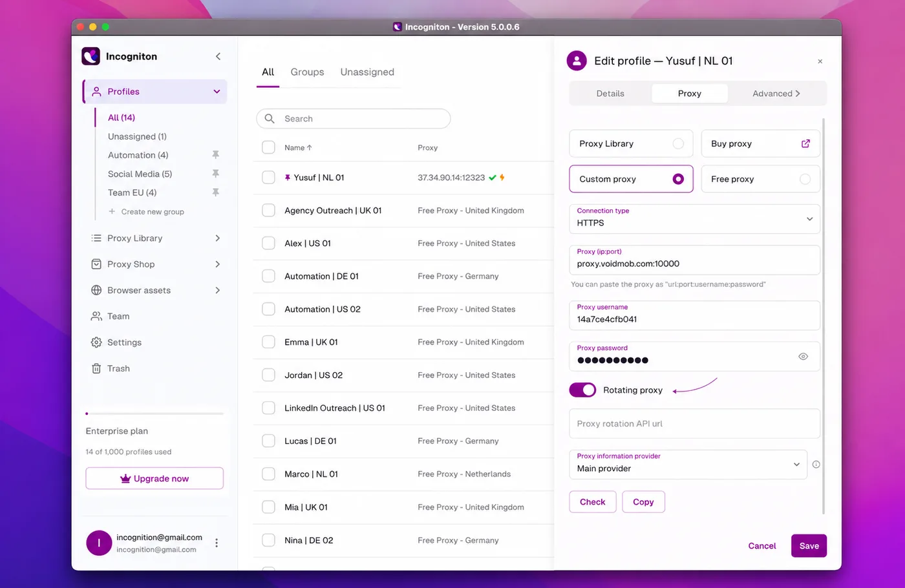Click the LinkedIn Outreach | US 01 profile name
The height and width of the screenshot is (588, 905).
(x=335, y=408)
